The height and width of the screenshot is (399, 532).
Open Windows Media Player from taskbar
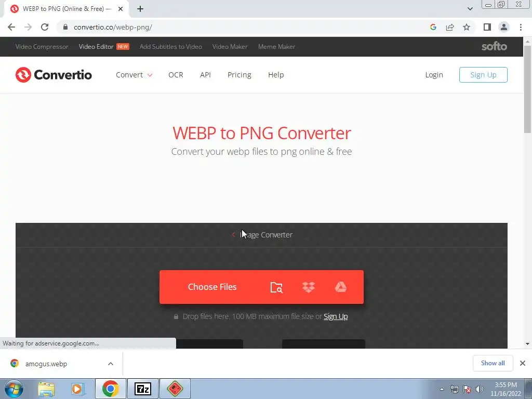pyautogui.click(x=78, y=389)
